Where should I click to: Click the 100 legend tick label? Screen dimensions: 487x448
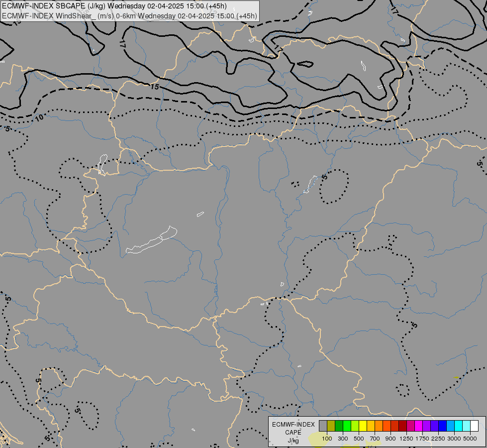(x=327, y=439)
